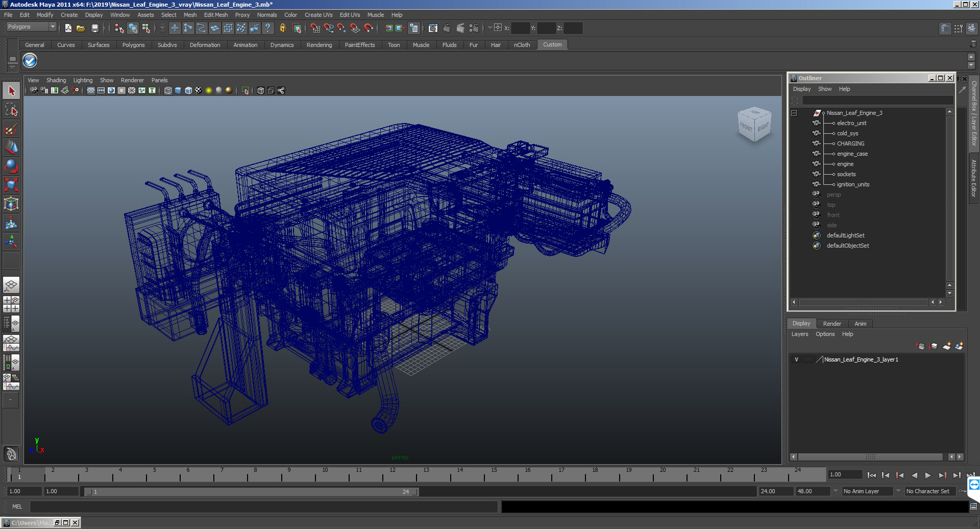Click the Lock selection padlock icon
This screenshot has height=531, width=980.
282,28
